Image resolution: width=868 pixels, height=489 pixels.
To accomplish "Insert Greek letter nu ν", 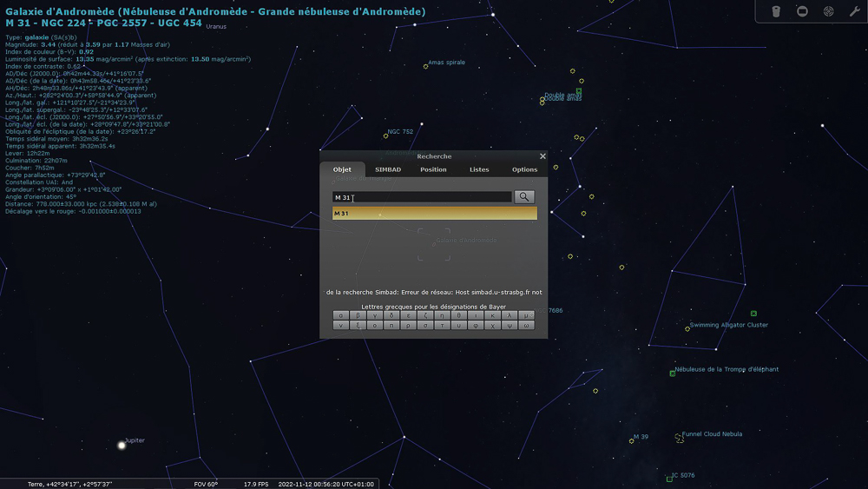I will tap(341, 325).
